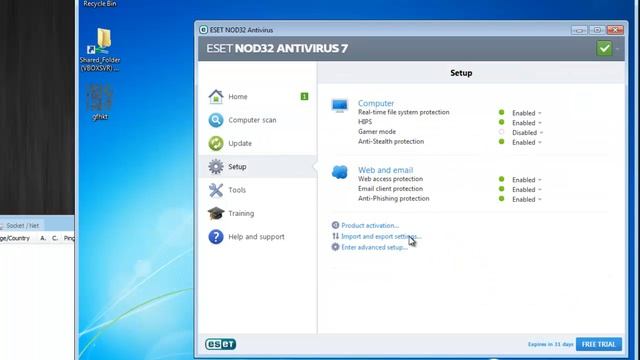Viewport: 640px width, 360px height.
Task: Click the Product activation icon
Action: pyautogui.click(x=336, y=225)
